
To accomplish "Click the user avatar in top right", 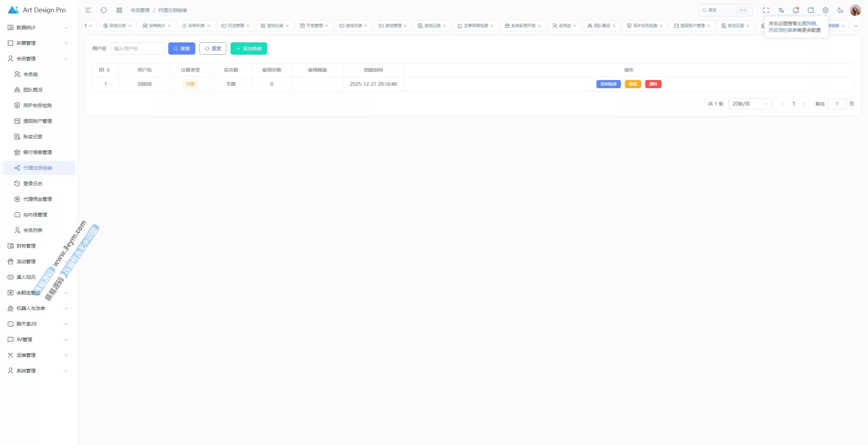I will coord(855,10).
